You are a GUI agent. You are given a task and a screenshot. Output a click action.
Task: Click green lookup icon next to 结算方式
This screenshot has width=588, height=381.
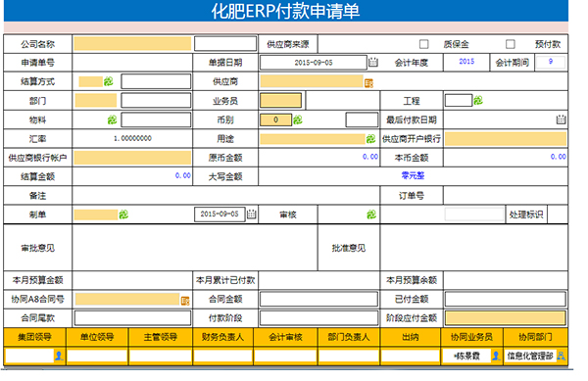tap(109, 81)
